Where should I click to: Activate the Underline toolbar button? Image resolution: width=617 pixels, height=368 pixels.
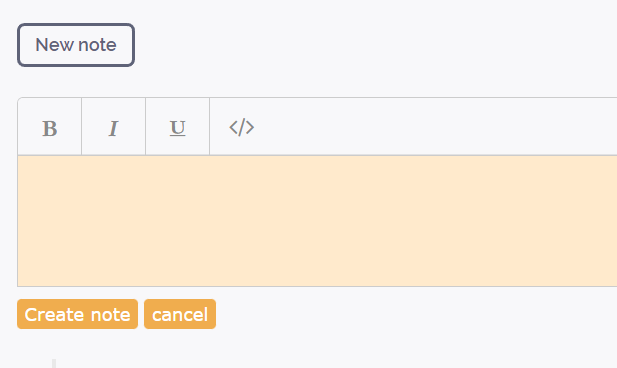tap(177, 127)
